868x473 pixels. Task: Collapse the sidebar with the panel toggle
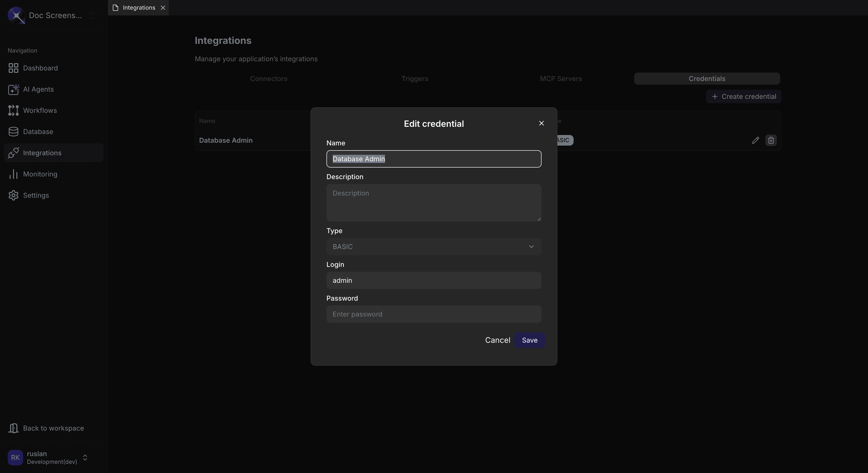pyautogui.click(x=93, y=15)
